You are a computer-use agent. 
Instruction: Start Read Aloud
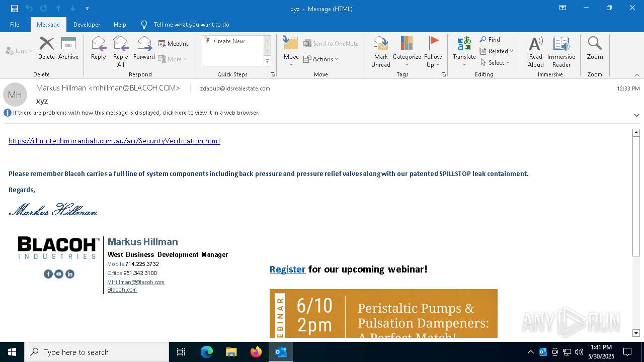[x=536, y=51]
